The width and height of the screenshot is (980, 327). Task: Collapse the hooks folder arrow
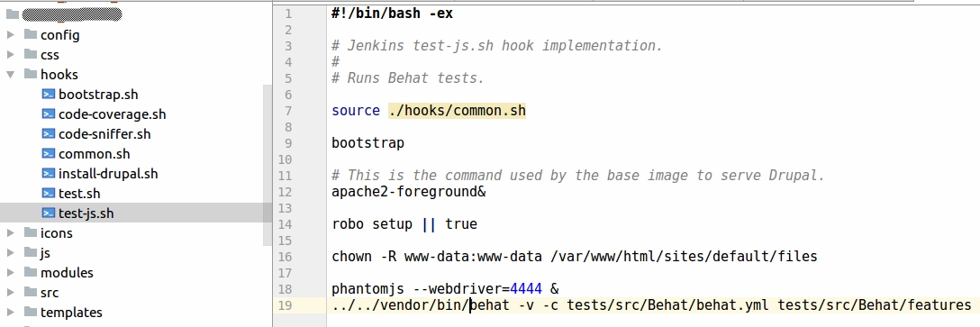point(11,75)
